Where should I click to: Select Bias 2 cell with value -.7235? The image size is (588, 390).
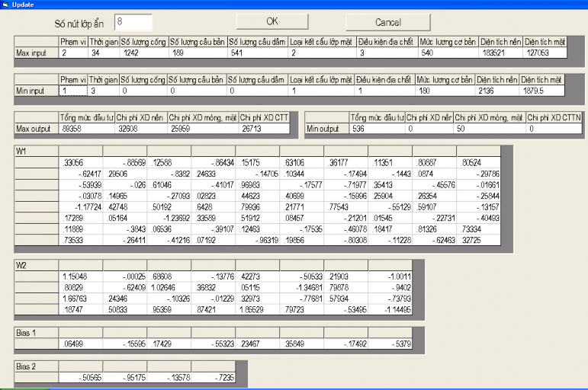214,377
